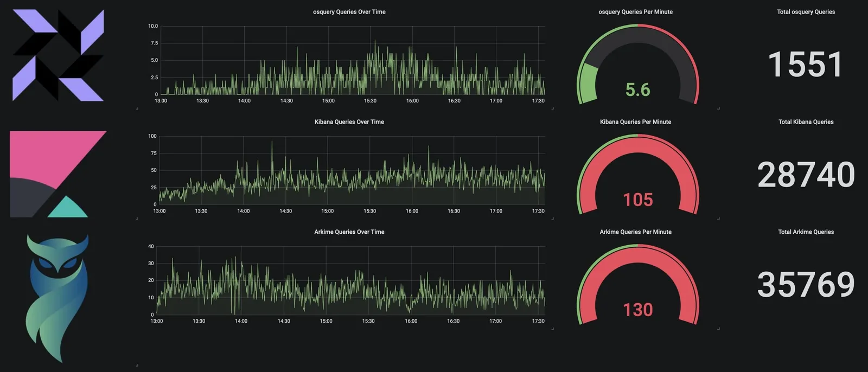Click the osquery chart panel resize handle
This screenshot has height=372, width=868.
point(552,108)
